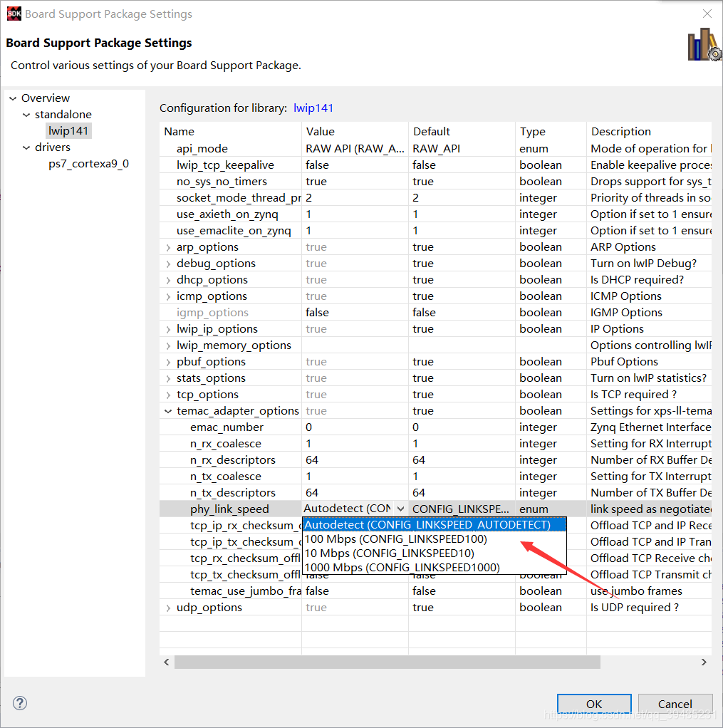Click the SDK application icon in title bar
The width and height of the screenshot is (723, 728).
pyautogui.click(x=14, y=14)
